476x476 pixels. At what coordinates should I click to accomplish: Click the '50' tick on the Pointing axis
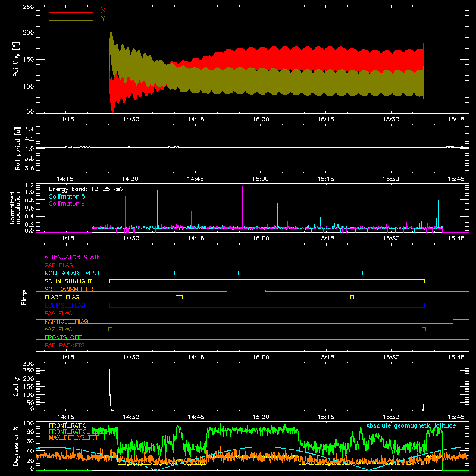[30, 111]
